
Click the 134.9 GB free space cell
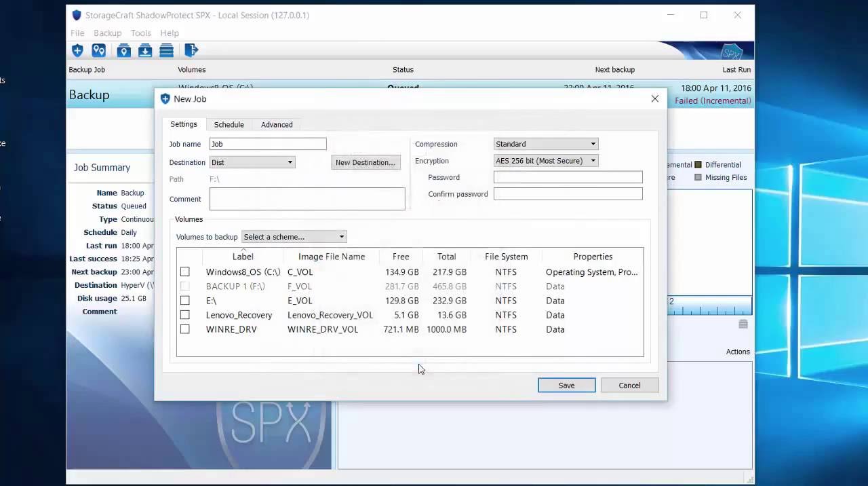401,272
